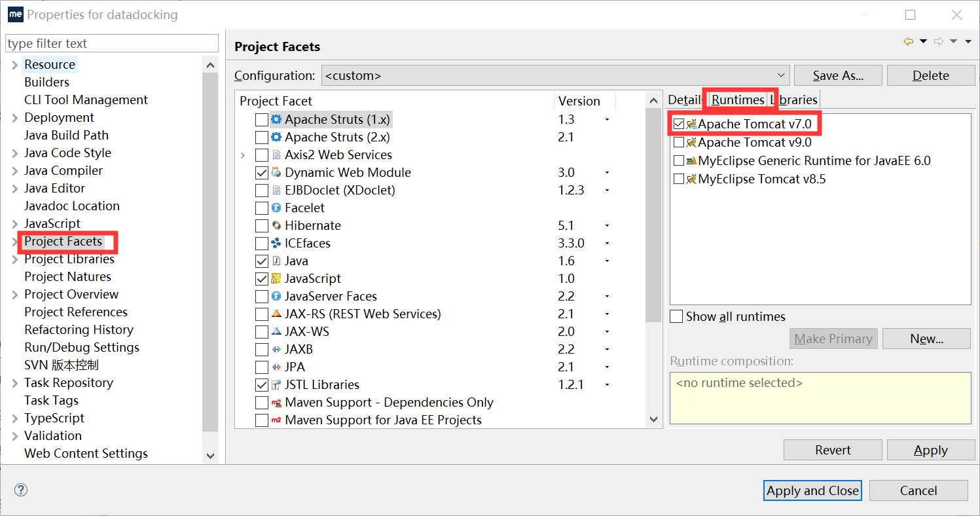980x516 pixels.
Task: Click the help question mark icon
Action: point(21,490)
